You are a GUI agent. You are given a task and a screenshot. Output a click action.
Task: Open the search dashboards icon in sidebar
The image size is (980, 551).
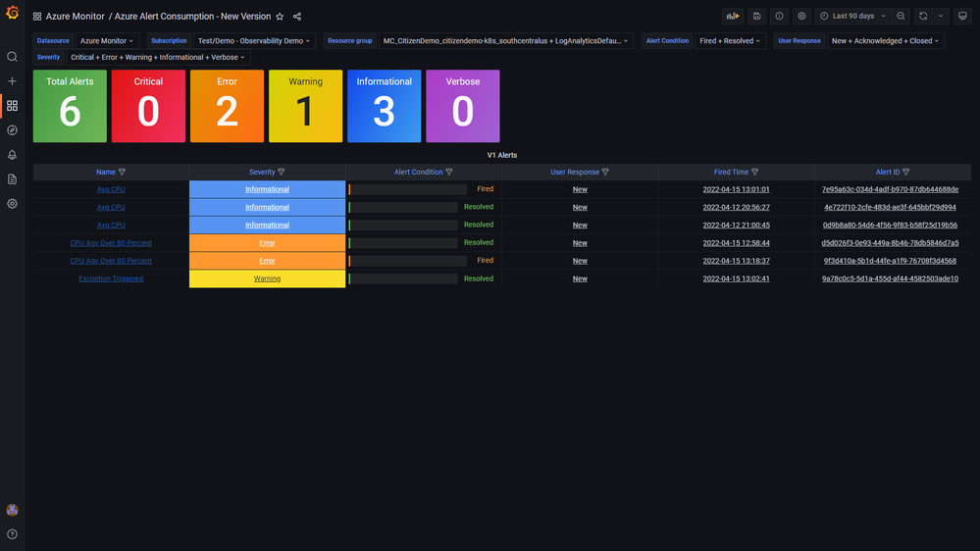click(x=12, y=57)
